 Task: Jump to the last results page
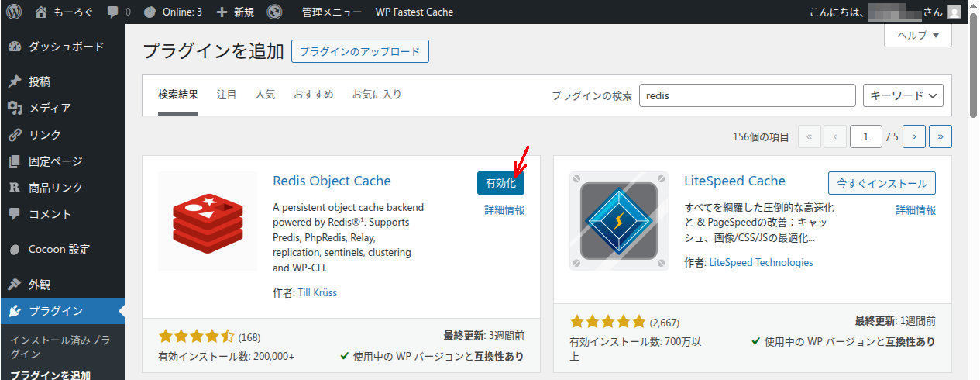coord(940,136)
